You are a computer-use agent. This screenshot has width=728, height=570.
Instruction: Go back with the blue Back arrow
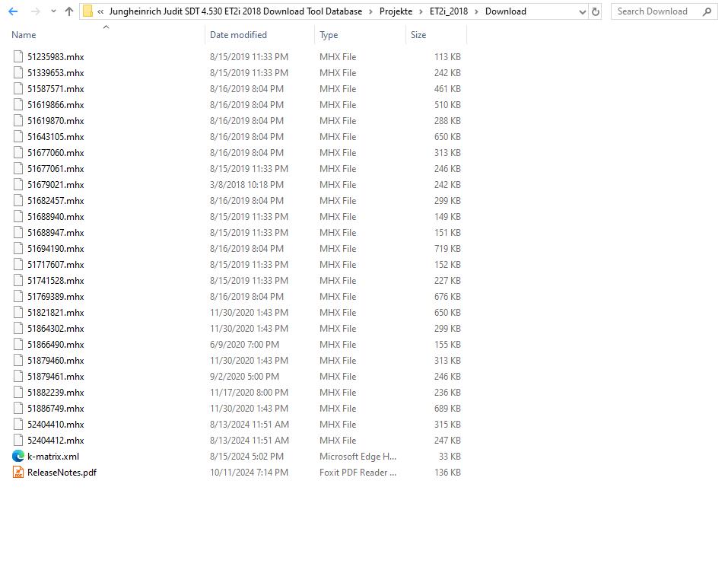tap(13, 11)
